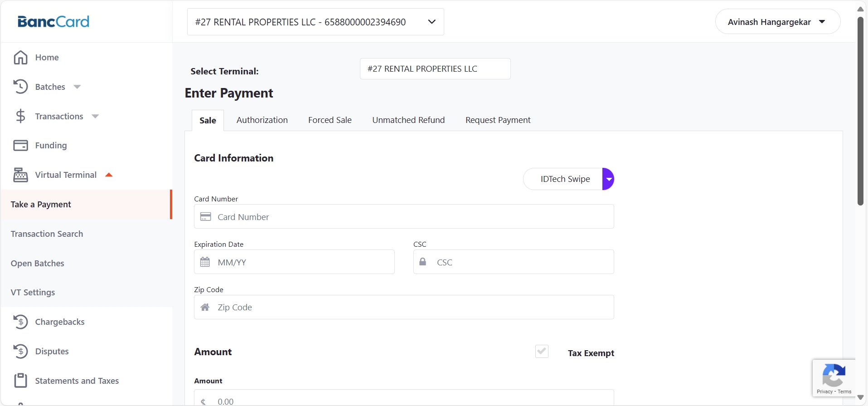
Task: Click the reCAPTCHA badge icon
Action: (x=833, y=376)
